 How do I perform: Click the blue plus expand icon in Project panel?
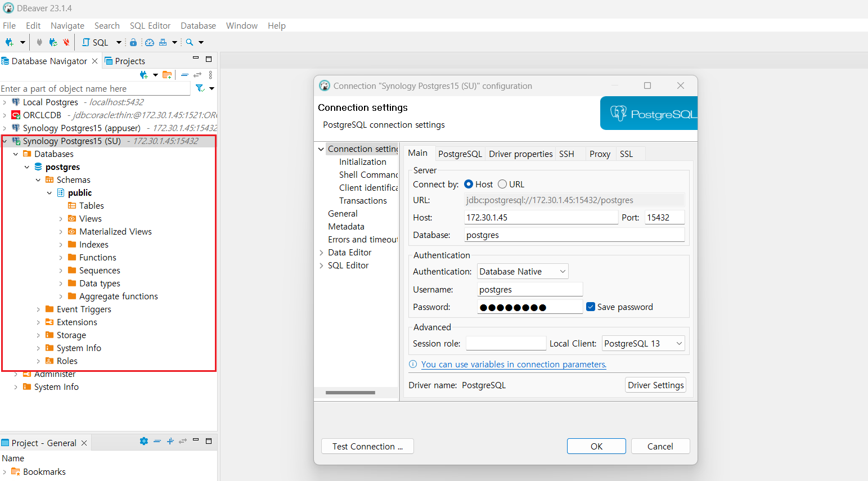point(170,442)
